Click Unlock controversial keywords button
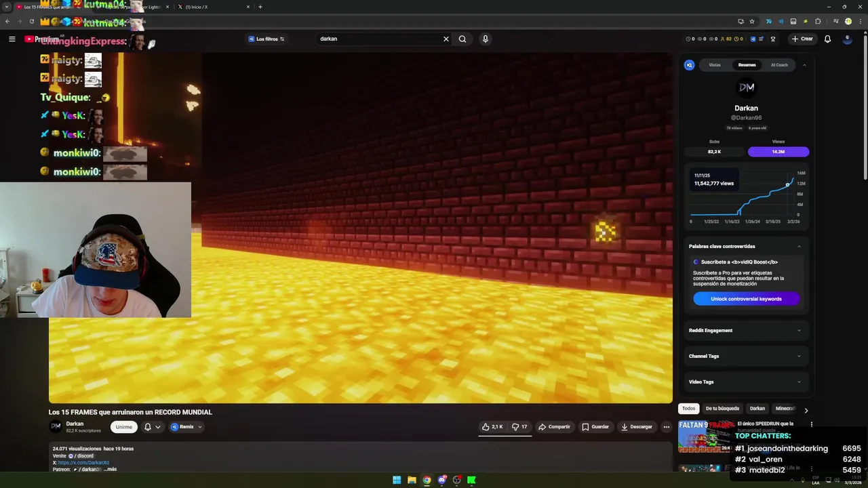The image size is (868, 488). click(x=746, y=299)
